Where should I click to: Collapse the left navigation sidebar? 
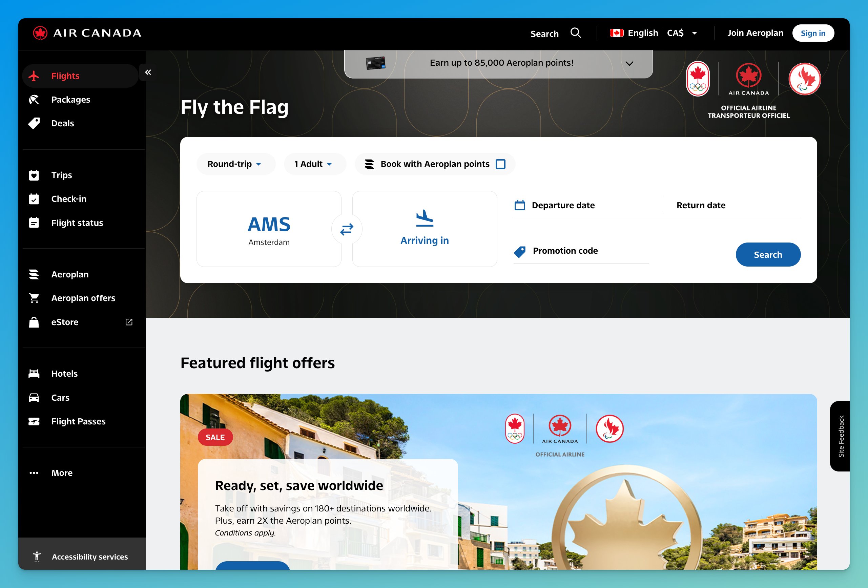pos(148,72)
